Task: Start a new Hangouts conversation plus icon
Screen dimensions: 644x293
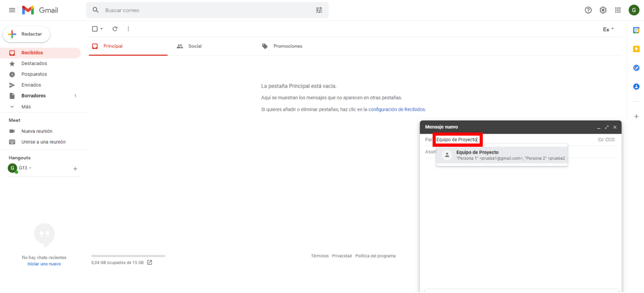Action: (75, 169)
